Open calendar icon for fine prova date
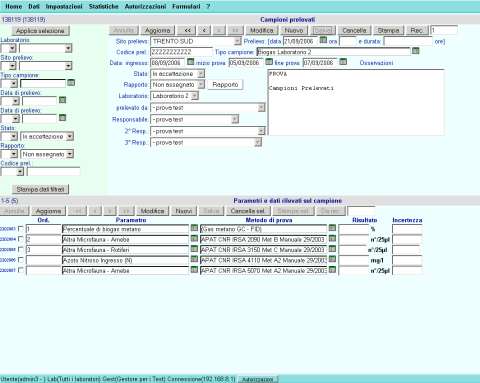 [343, 62]
